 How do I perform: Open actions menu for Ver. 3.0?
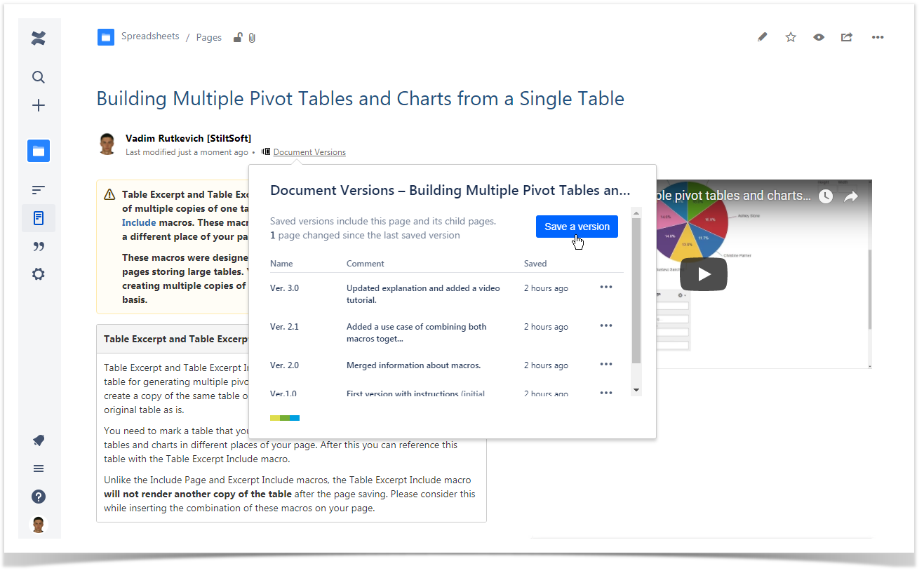[606, 287]
